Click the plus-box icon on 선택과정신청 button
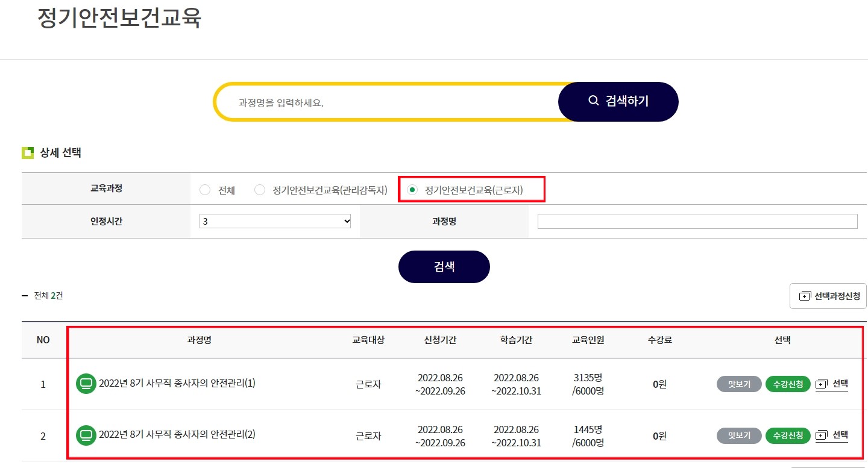The height and width of the screenshot is (468, 868). 805,296
